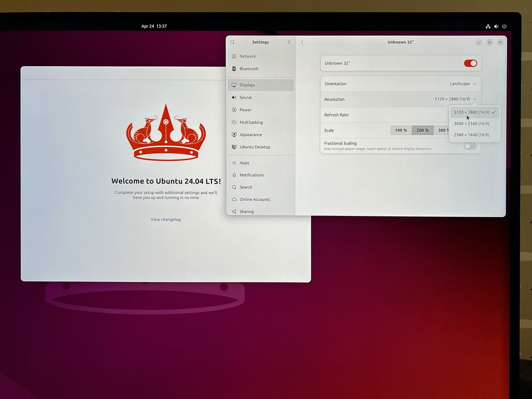
Task: Click the Appearance icon in sidebar
Action: tap(234, 135)
